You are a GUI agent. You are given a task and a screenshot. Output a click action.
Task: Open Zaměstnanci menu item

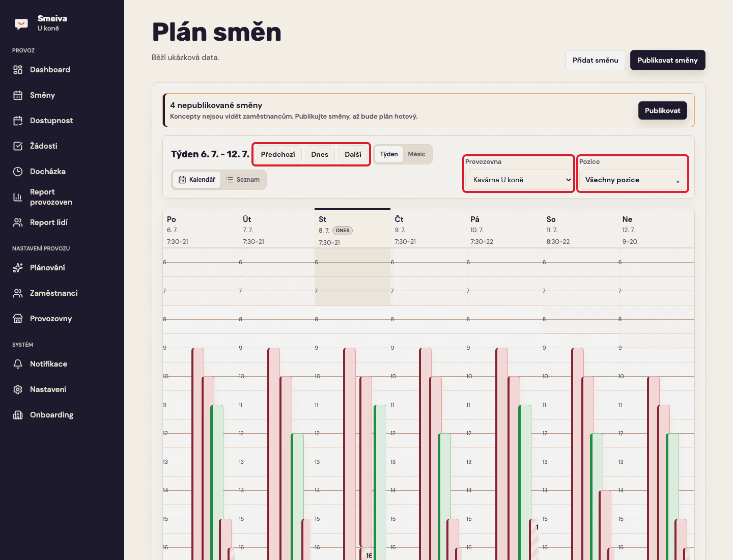pos(62,293)
